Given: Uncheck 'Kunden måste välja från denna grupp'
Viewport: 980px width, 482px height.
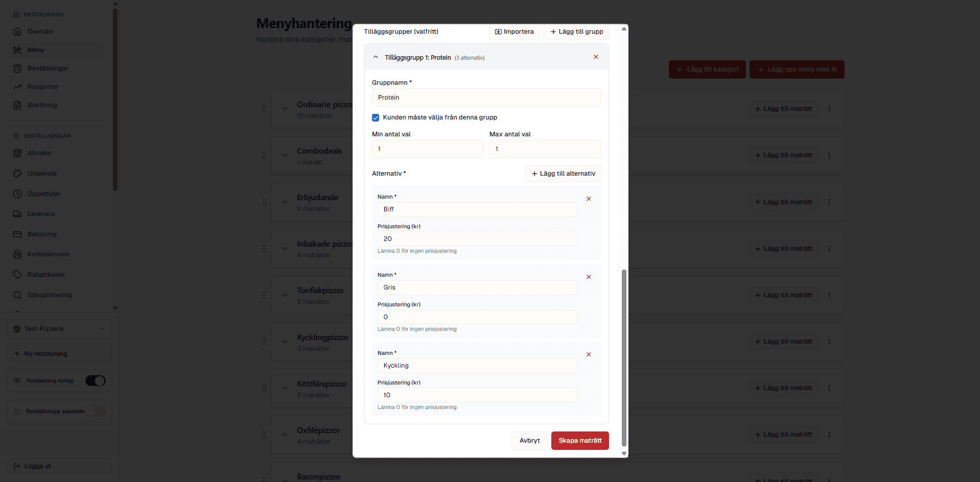Looking at the screenshot, I should (376, 117).
